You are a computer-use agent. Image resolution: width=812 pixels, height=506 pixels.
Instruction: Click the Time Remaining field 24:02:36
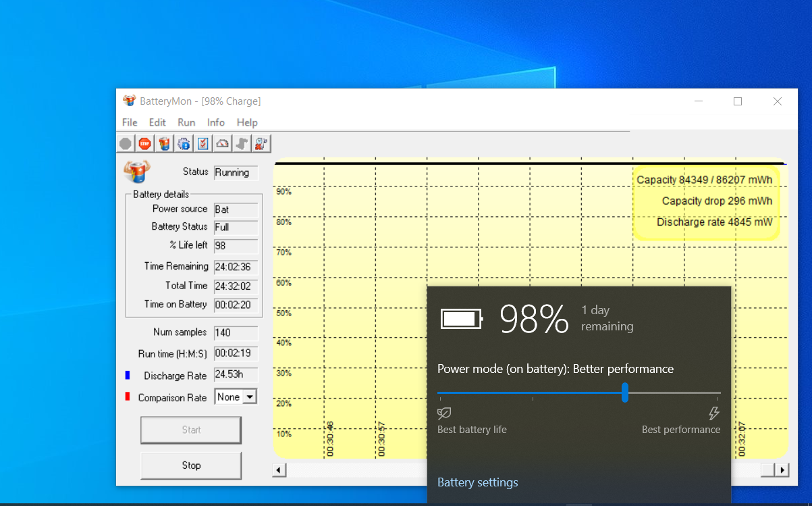(x=236, y=267)
